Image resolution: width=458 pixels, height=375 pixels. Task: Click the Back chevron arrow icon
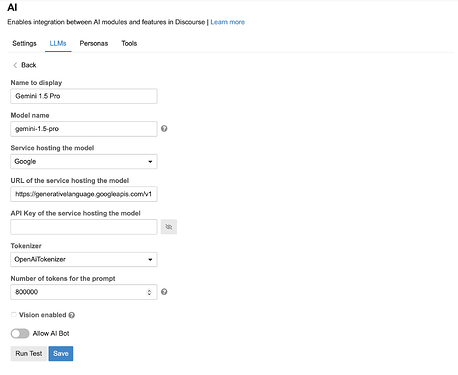point(15,65)
